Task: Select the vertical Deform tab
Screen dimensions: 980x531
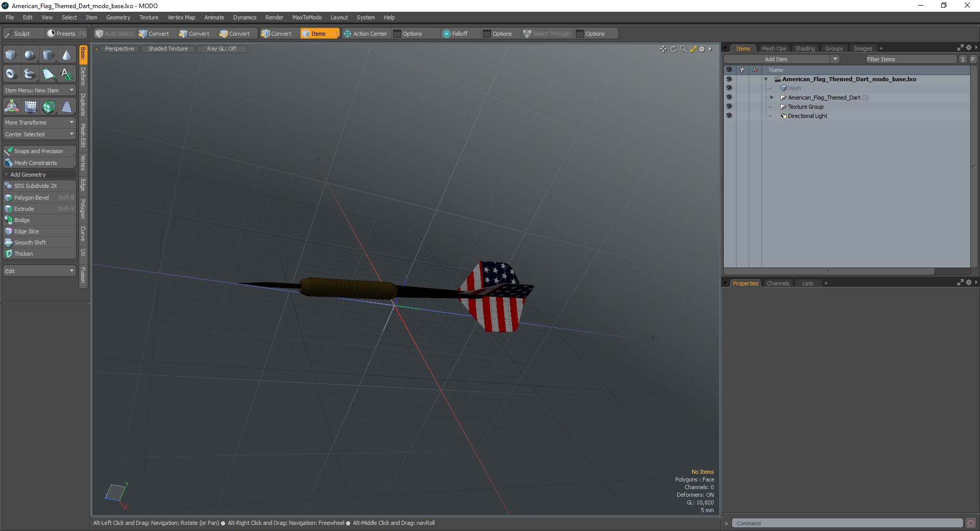Action: pyautogui.click(x=83, y=77)
